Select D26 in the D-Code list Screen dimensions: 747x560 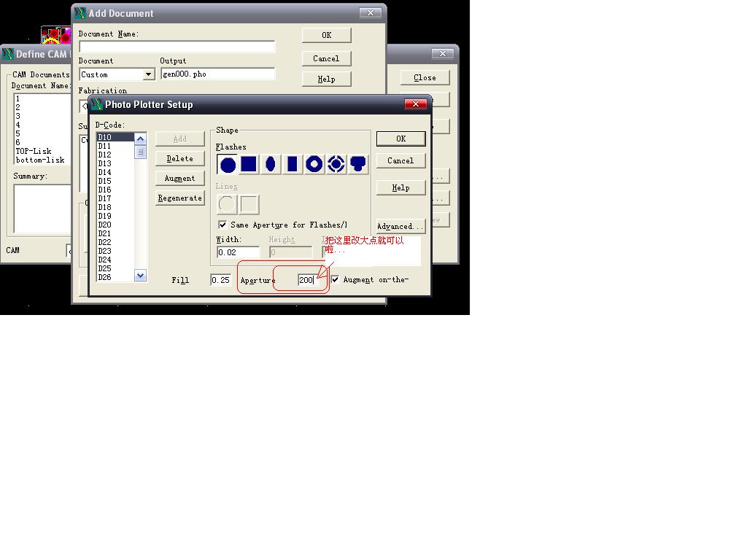point(116,277)
